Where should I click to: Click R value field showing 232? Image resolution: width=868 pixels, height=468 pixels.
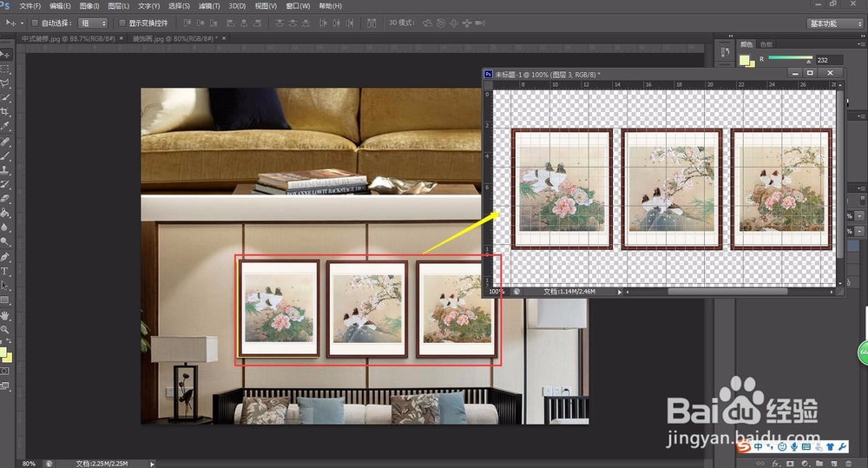pos(829,60)
